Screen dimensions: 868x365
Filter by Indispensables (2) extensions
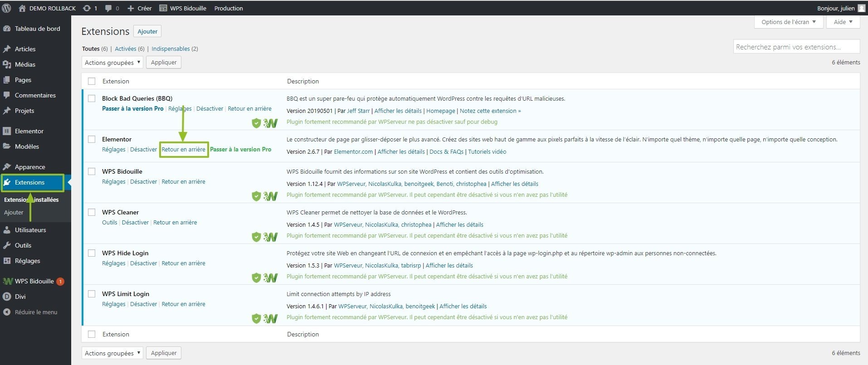(175, 49)
